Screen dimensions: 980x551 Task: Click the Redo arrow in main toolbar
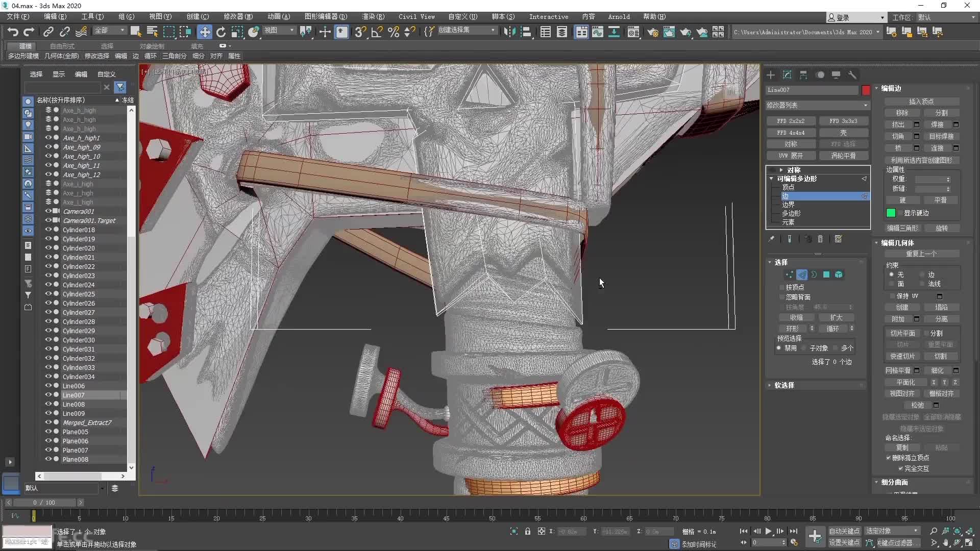click(29, 32)
